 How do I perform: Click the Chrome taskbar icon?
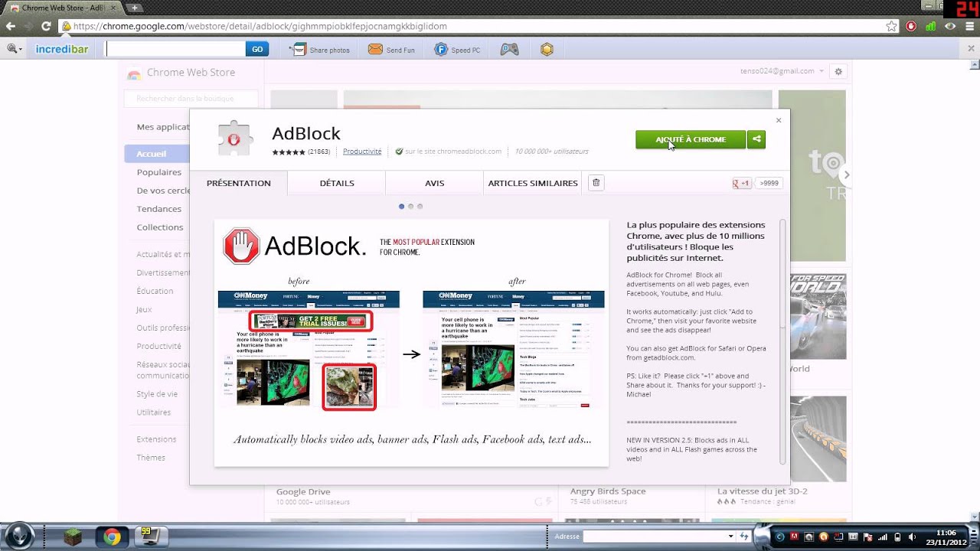coord(112,536)
